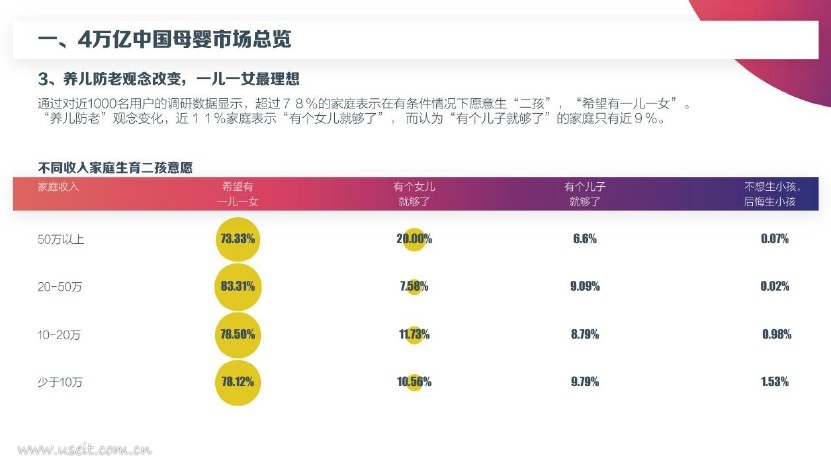Click the 73.33% yellow bubble
The image size is (831, 468).
pyautogui.click(x=237, y=239)
